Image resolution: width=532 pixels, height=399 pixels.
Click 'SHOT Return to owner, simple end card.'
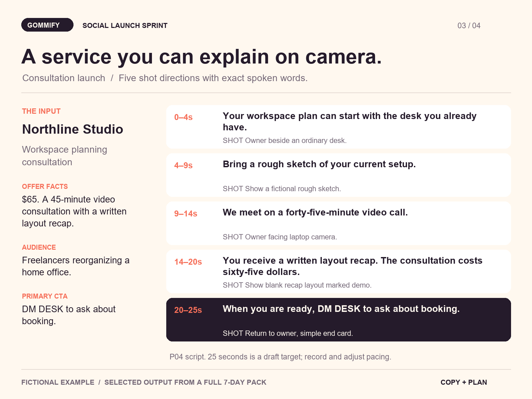tap(288, 333)
